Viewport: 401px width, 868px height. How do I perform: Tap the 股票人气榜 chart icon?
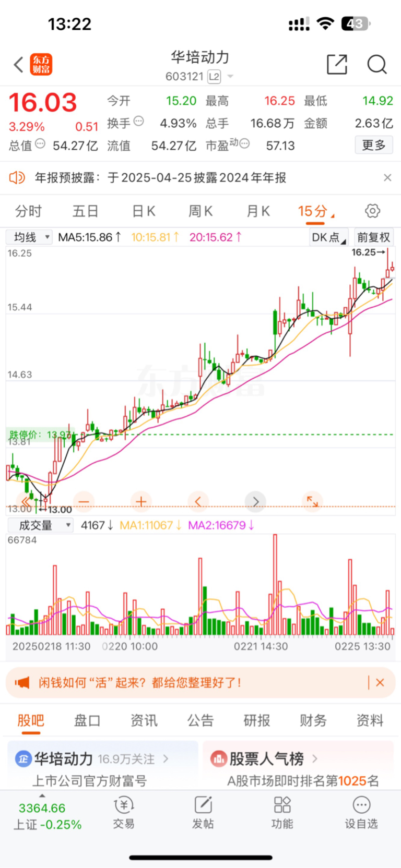[218, 758]
